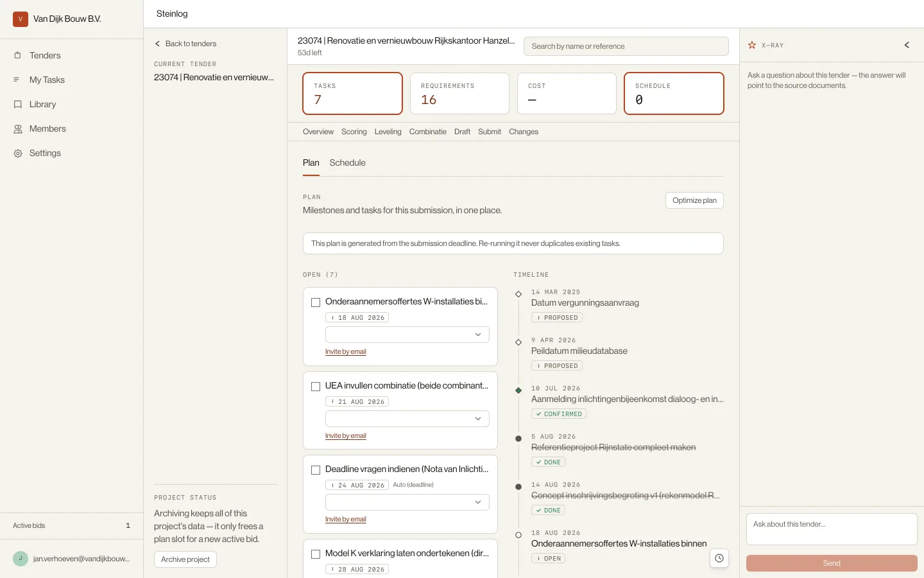Switch to the Combinatie tab

tap(428, 132)
